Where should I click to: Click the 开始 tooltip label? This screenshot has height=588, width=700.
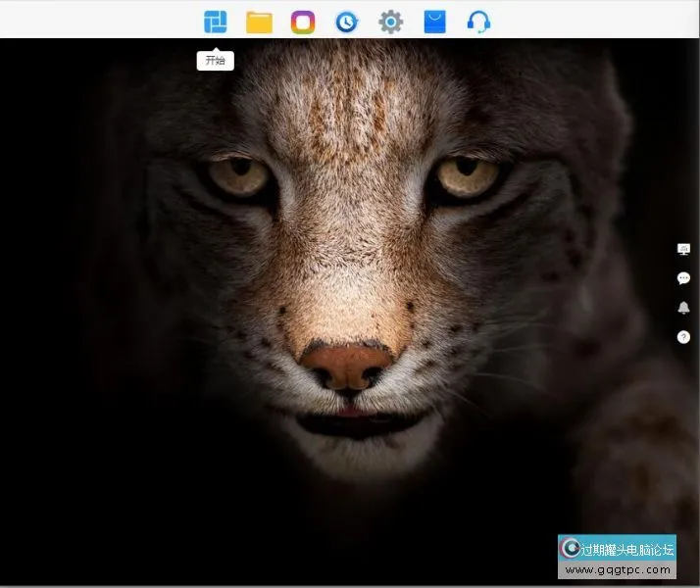point(215,61)
